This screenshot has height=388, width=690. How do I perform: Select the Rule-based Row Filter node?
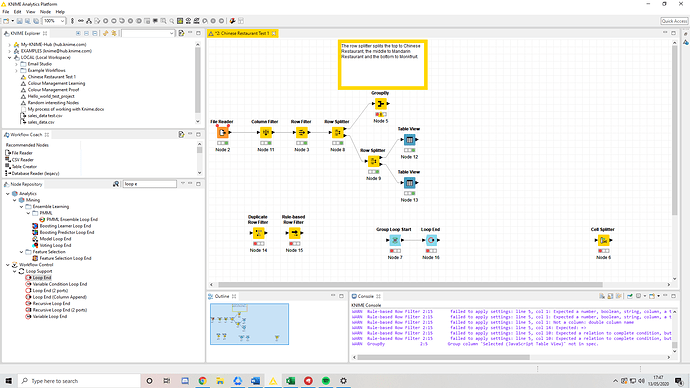click(294, 233)
